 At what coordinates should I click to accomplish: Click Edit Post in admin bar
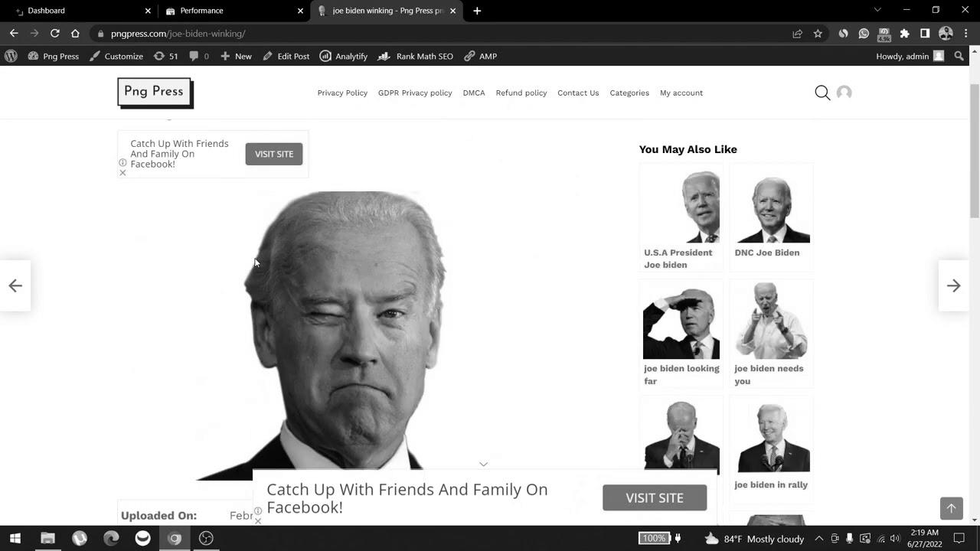click(x=286, y=56)
